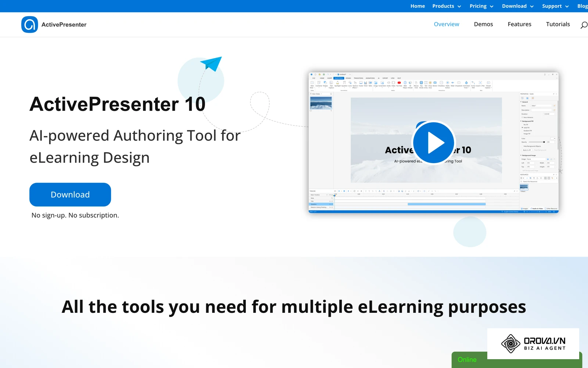
Task: Switch to the Features tab
Action: point(519,24)
